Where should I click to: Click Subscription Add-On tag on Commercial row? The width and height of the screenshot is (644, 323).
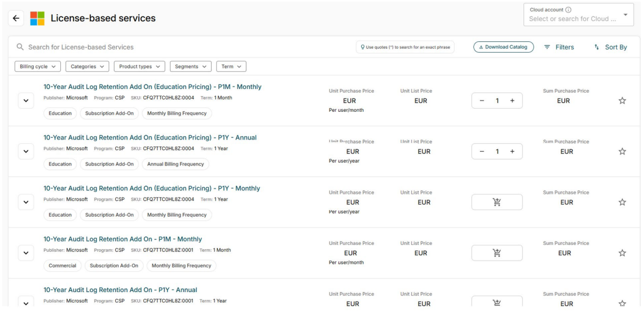(114, 265)
